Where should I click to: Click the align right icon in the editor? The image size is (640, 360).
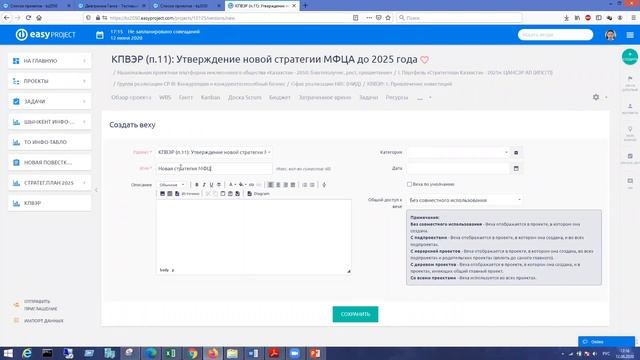tap(285, 185)
